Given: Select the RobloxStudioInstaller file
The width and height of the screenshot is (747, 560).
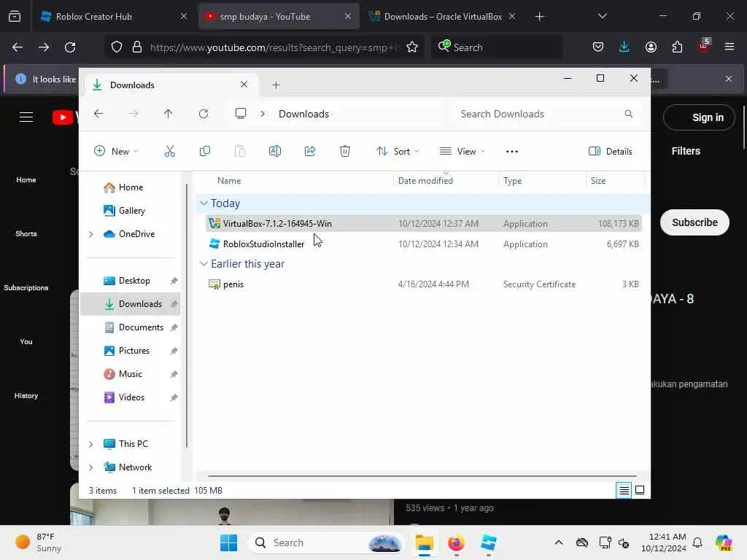Looking at the screenshot, I should pyautogui.click(x=424, y=244).
